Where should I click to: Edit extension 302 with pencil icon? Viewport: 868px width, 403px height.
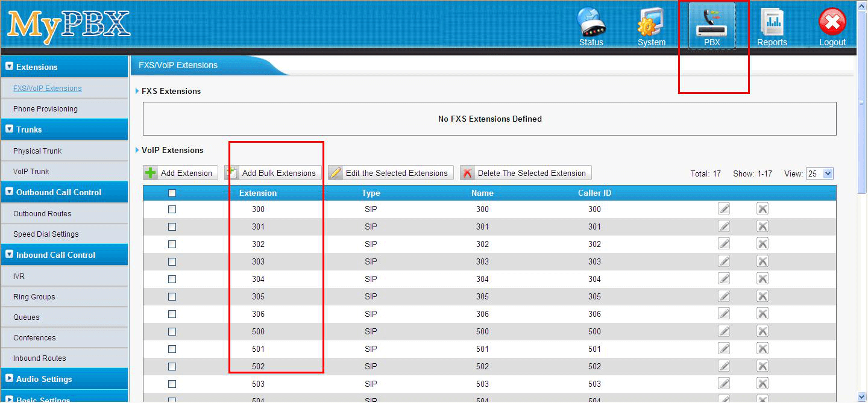[x=724, y=244]
